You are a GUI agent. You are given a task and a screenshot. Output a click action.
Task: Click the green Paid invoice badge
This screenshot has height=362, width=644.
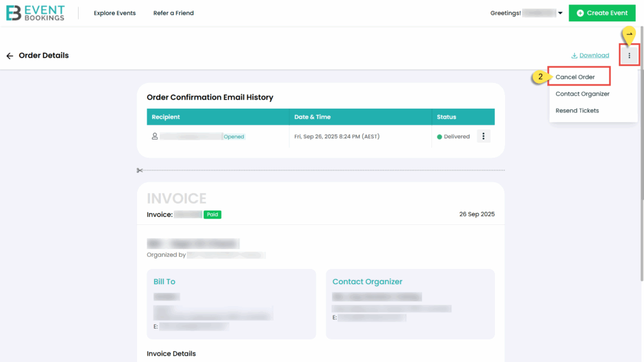212,214
